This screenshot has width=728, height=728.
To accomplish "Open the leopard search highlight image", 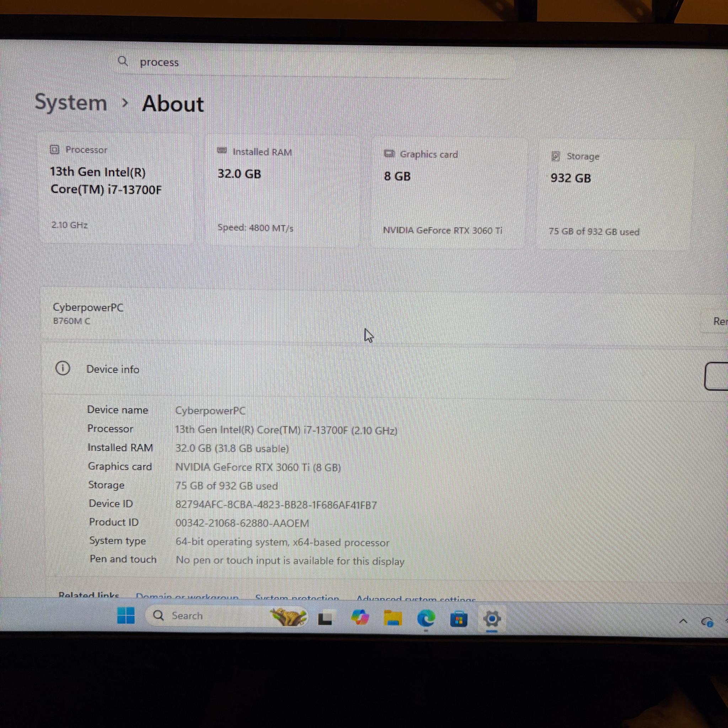I will (x=288, y=617).
